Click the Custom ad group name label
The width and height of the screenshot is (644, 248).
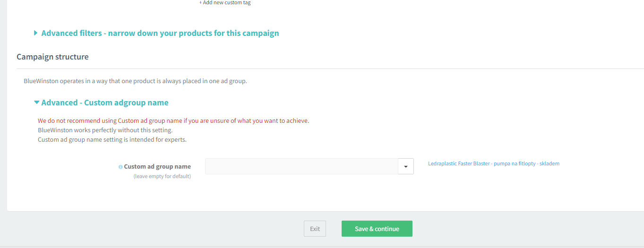pos(157,167)
